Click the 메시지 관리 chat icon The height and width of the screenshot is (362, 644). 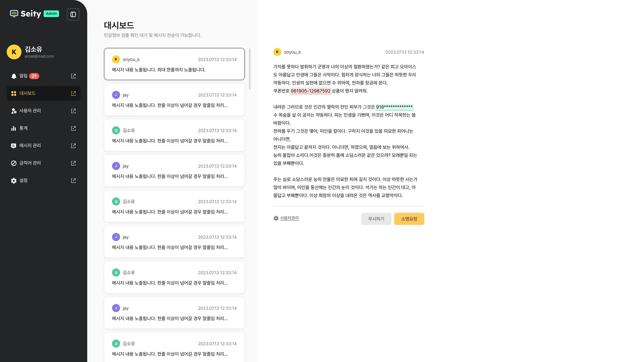14,146
